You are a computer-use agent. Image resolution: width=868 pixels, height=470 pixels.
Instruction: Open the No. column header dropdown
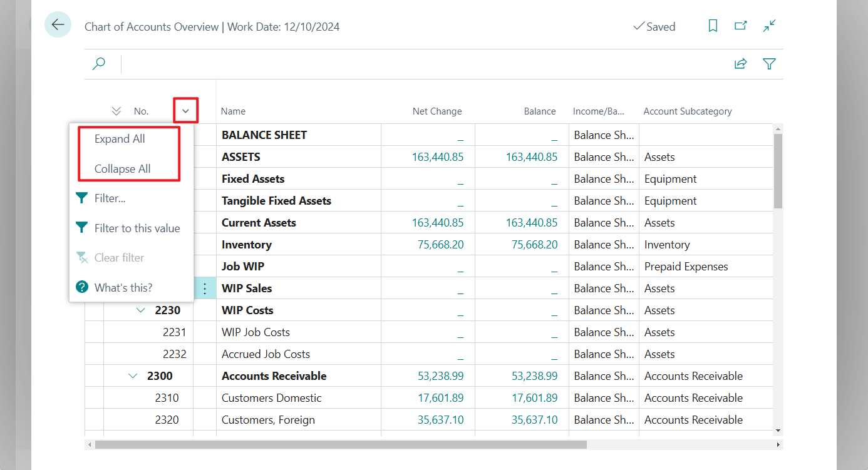185,110
